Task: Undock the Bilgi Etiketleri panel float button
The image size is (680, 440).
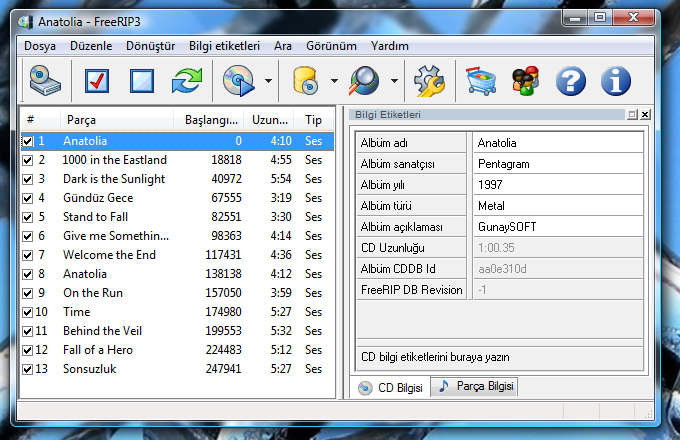Action: pyautogui.click(x=632, y=114)
